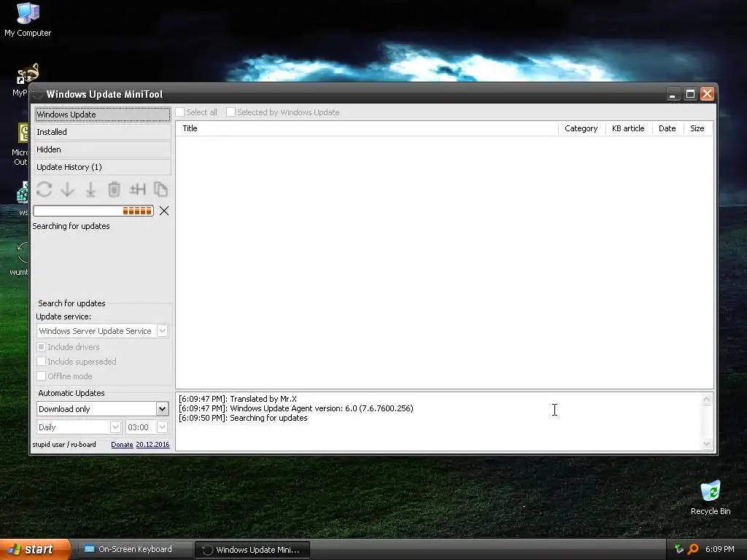747x560 pixels.
Task: Minimize the Windows Update MiniTool window
Action: click(x=673, y=94)
